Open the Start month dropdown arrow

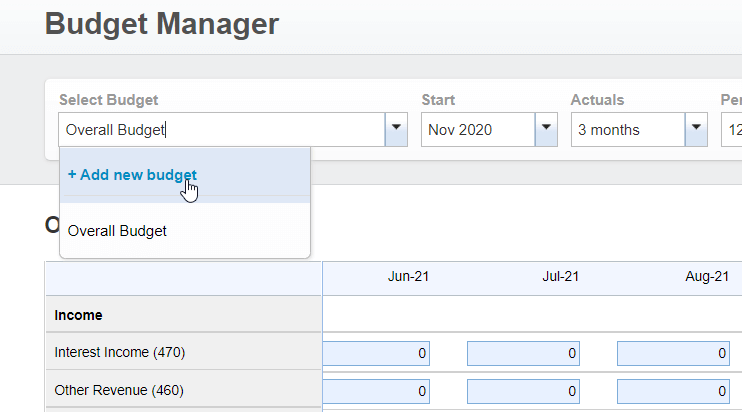click(x=546, y=130)
